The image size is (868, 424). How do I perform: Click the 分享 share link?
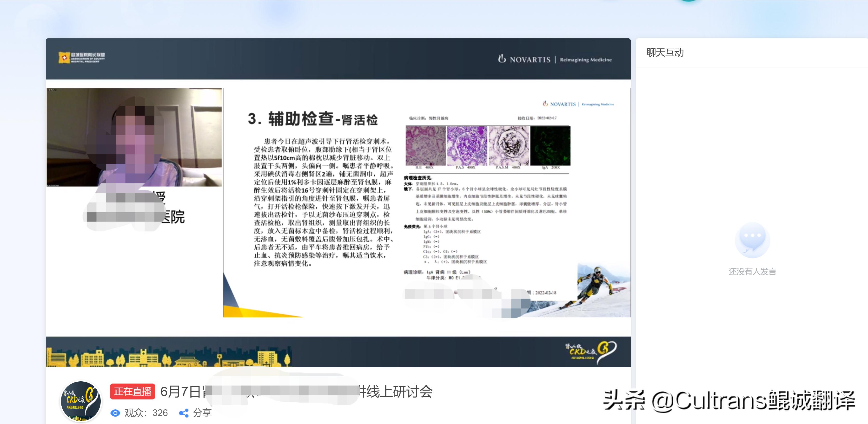click(x=202, y=413)
